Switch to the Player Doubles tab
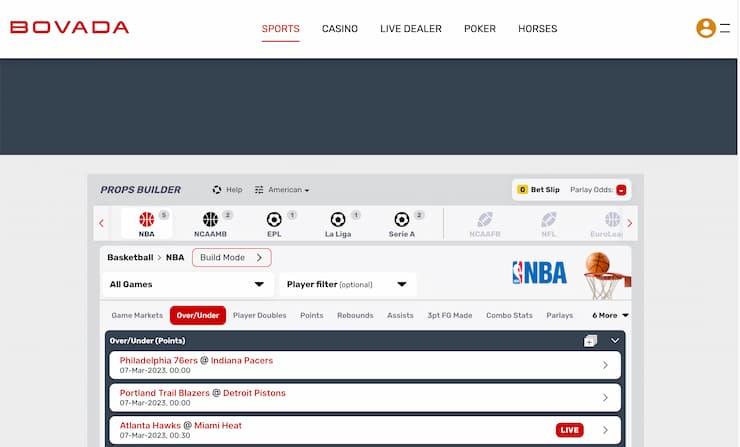740x447 pixels. click(x=260, y=315)
